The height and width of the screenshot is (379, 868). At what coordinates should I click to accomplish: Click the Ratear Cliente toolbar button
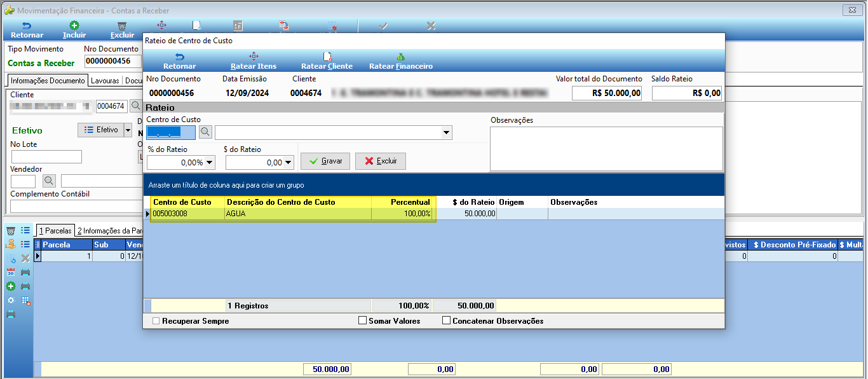(x=327, y=60)
